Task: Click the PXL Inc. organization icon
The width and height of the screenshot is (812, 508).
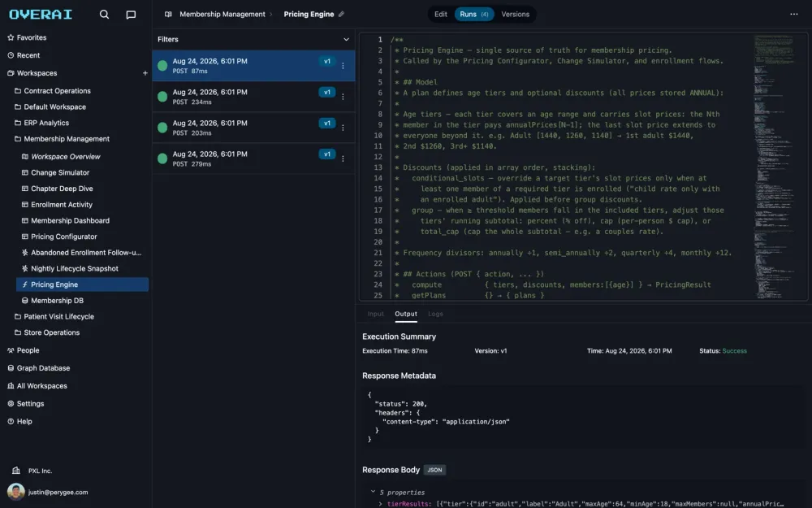Action: 16,471
